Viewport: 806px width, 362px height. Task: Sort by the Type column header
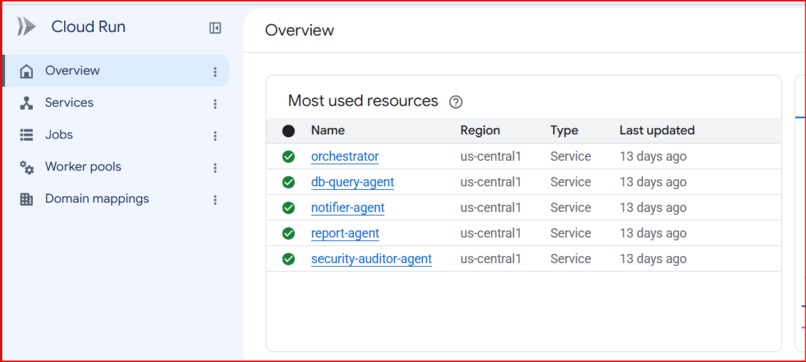(x=564, y=131)
